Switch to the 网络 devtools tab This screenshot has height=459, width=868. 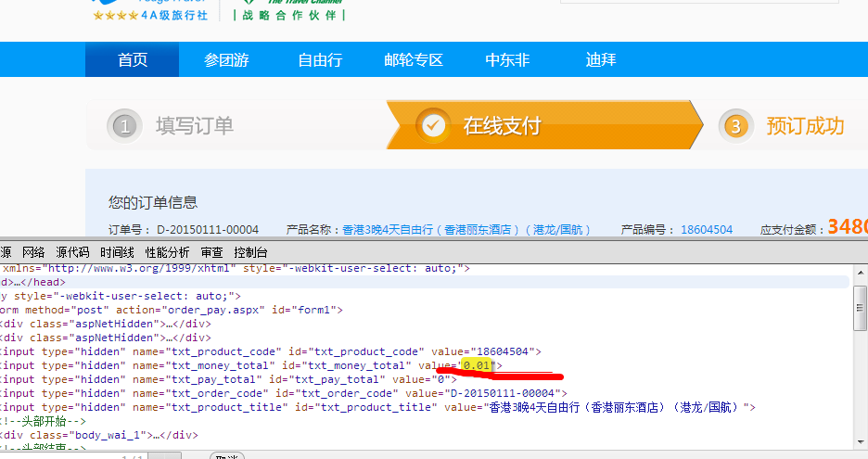tap(33, 252)
